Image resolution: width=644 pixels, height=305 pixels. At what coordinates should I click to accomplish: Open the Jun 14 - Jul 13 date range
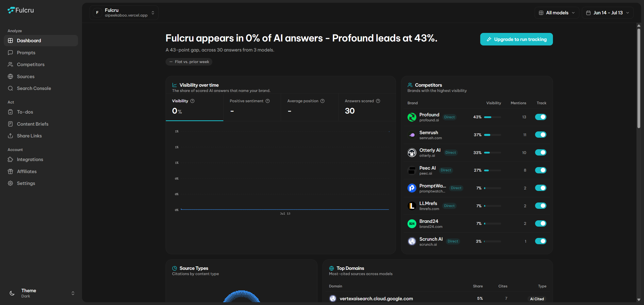[608, 13]
